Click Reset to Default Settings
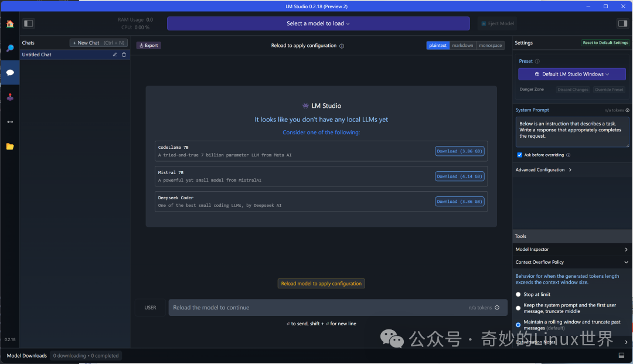The height and width of the screenshot is (364, 633). pos(605,43)
